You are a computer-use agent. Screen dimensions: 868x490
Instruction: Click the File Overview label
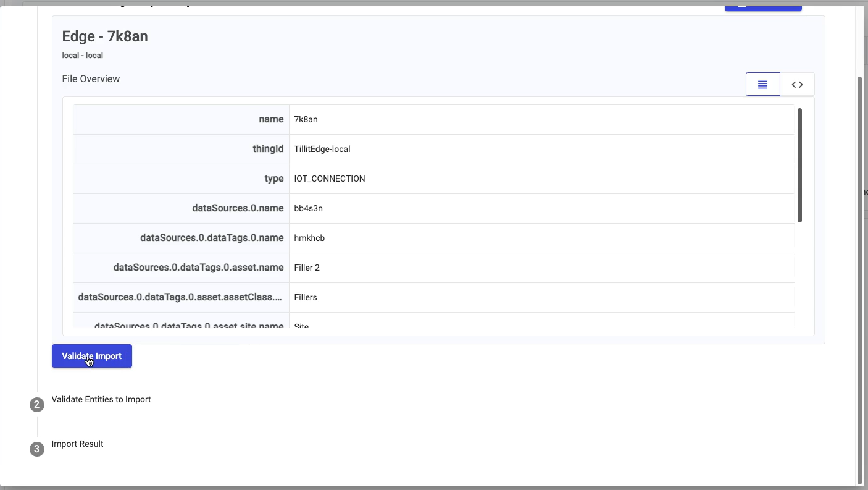(x=91, y=79)
